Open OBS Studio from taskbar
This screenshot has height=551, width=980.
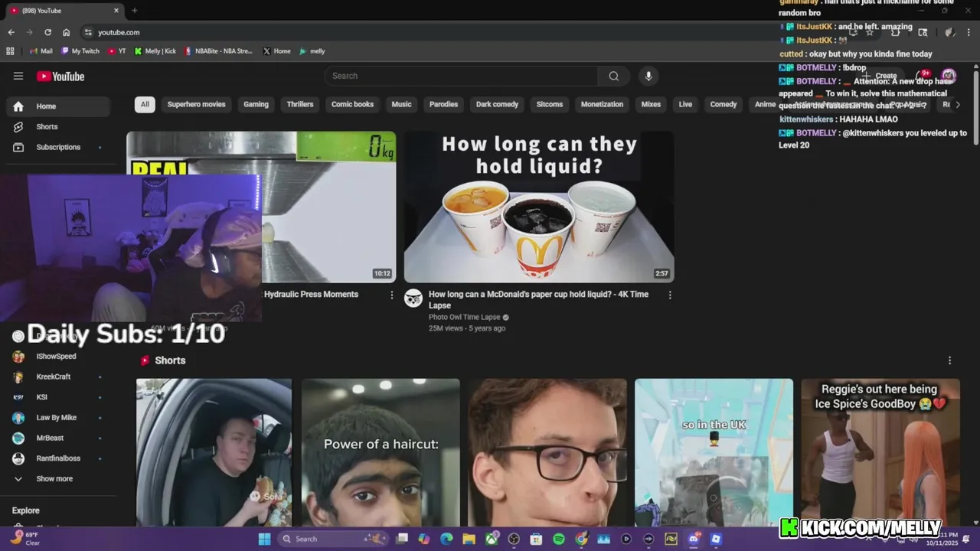tap(514, 539)
